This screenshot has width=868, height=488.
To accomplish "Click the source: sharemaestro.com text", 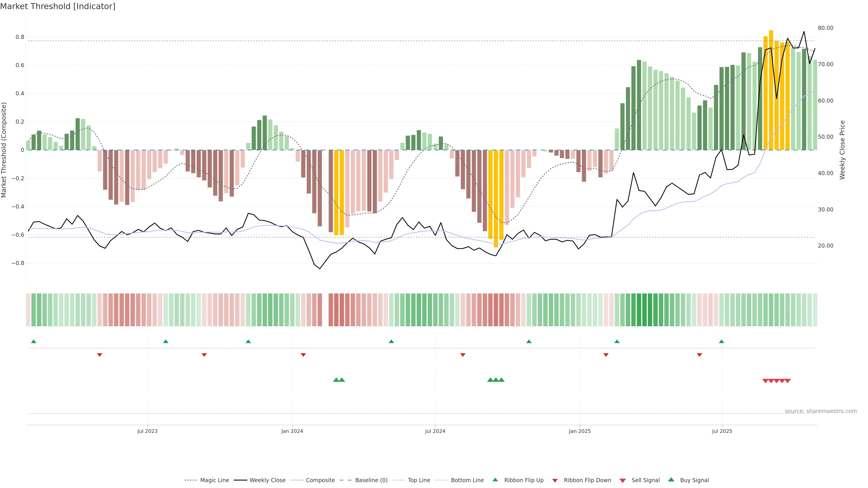I will 821,411.
